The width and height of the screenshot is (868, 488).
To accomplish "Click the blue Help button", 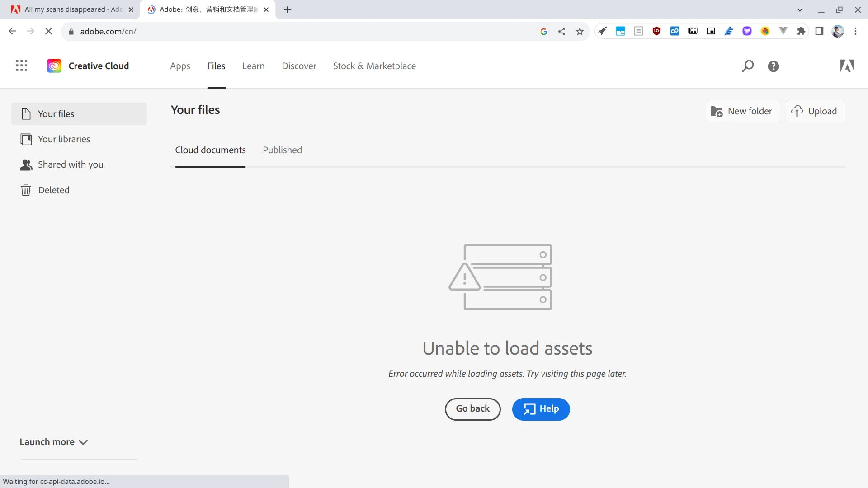I will (541, 409).
